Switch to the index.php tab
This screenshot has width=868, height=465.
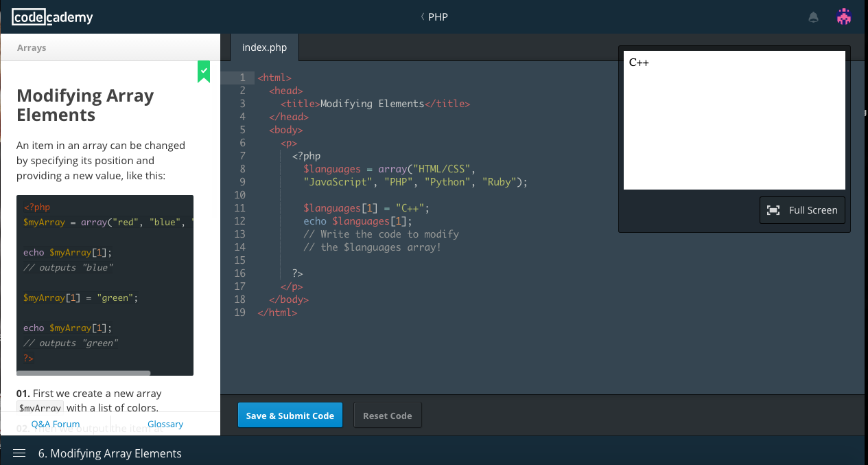[x=264, y=48]
